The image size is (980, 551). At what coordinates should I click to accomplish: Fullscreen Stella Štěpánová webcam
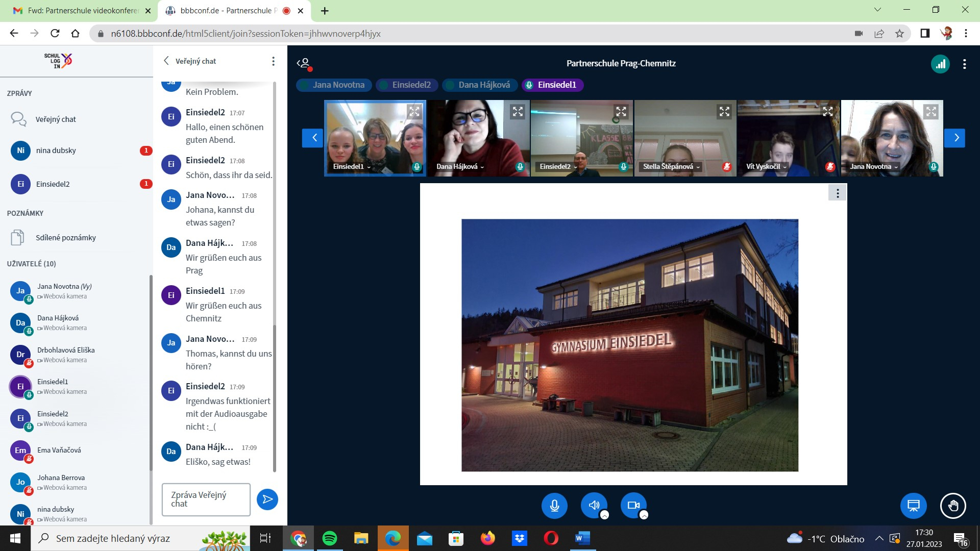(x=724, y=111)
